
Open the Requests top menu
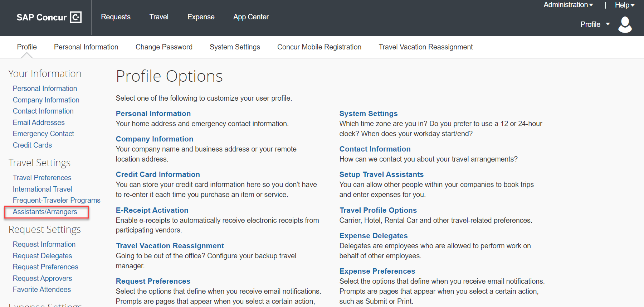(x=116, y=17)
